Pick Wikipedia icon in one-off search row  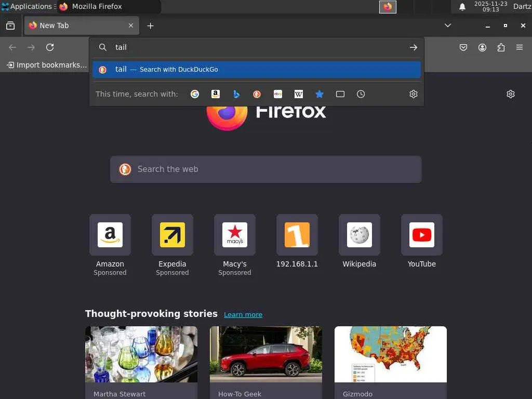click(299, 94)
